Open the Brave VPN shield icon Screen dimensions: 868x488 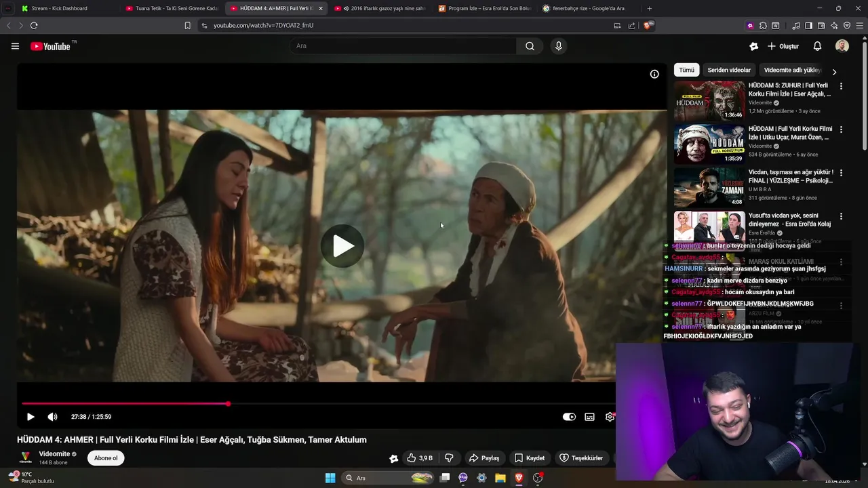[x=847, y=26]
